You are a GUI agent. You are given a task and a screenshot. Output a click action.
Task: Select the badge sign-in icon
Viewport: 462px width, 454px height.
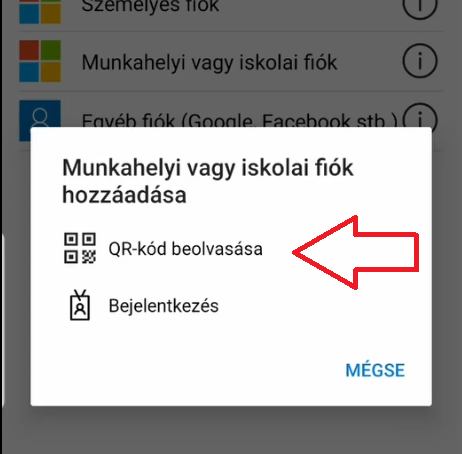pos(80,305)
